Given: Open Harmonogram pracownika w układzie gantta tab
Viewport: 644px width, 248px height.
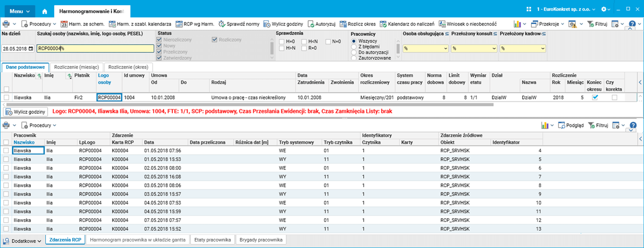Looking at the screenshot, I should [138, 240].
